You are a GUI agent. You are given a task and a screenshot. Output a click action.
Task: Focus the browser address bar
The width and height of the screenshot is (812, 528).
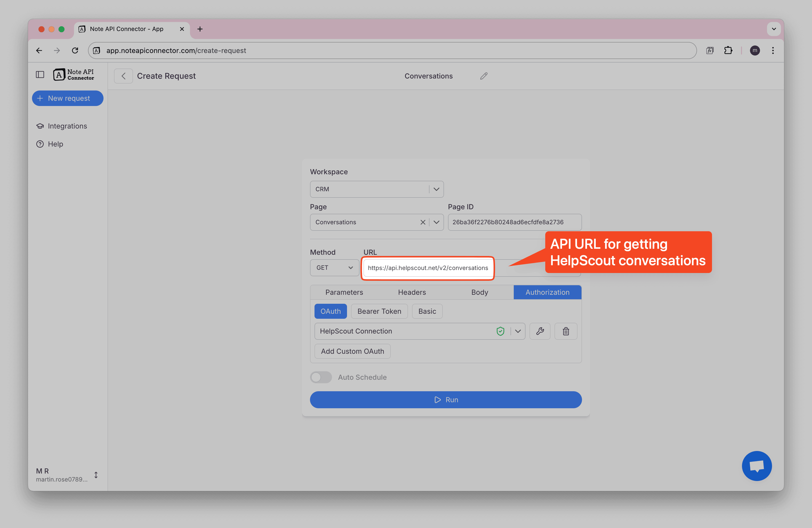point(392,50)
